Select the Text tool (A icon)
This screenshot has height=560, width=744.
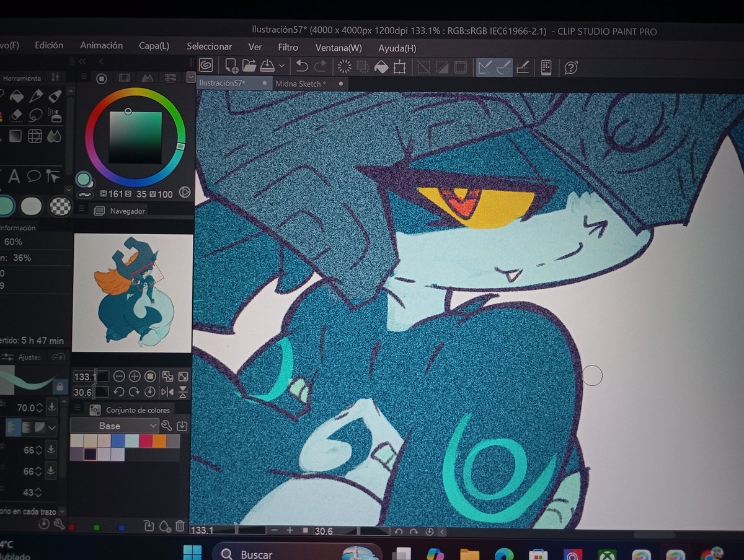14,177
